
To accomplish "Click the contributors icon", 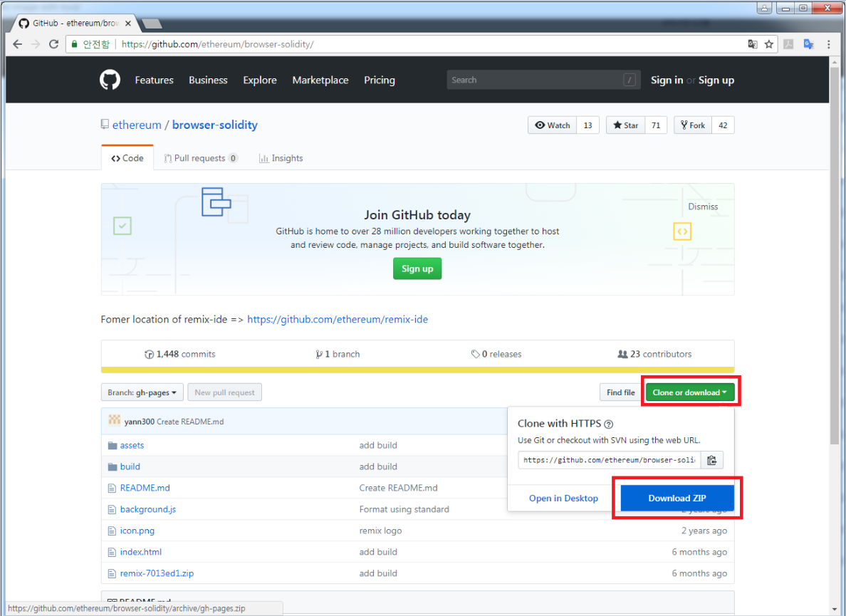I will click(623, 354).
